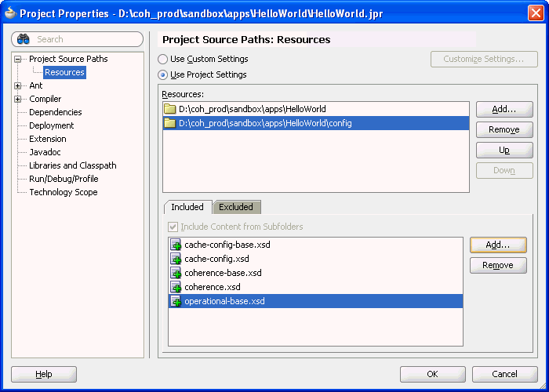Click file icon for operational-base.xsd
549x392 pixels.
coord(176,301)
